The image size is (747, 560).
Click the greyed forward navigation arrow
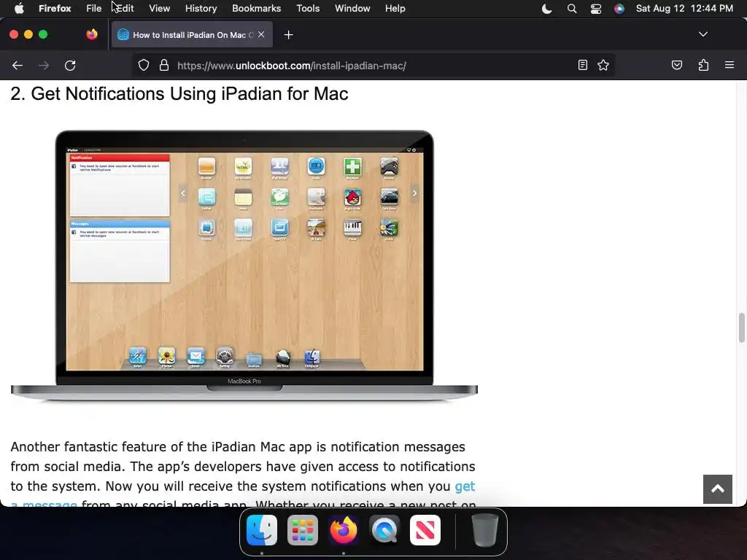pos(44,65)
